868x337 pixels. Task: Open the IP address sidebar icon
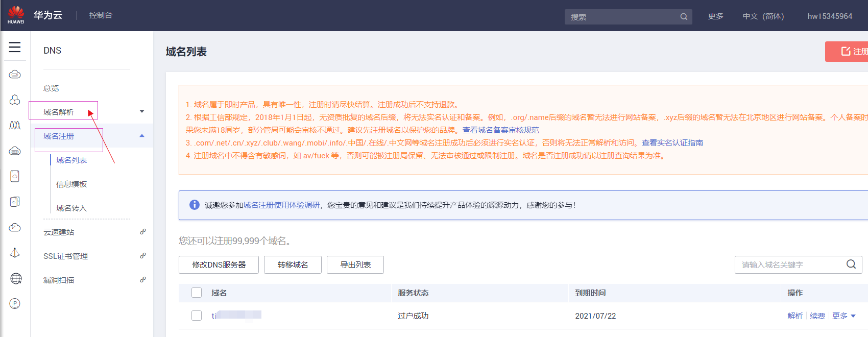click(15, 304)
